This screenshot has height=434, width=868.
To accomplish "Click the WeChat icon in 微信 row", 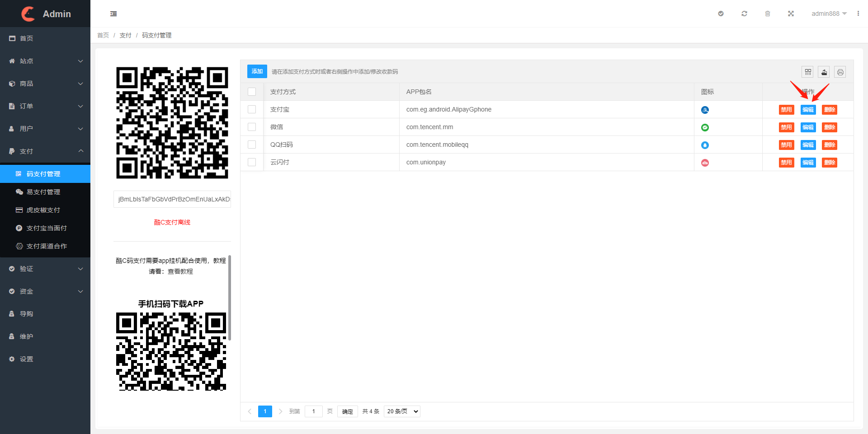I will pyautogui.click(x=705, y=127).
